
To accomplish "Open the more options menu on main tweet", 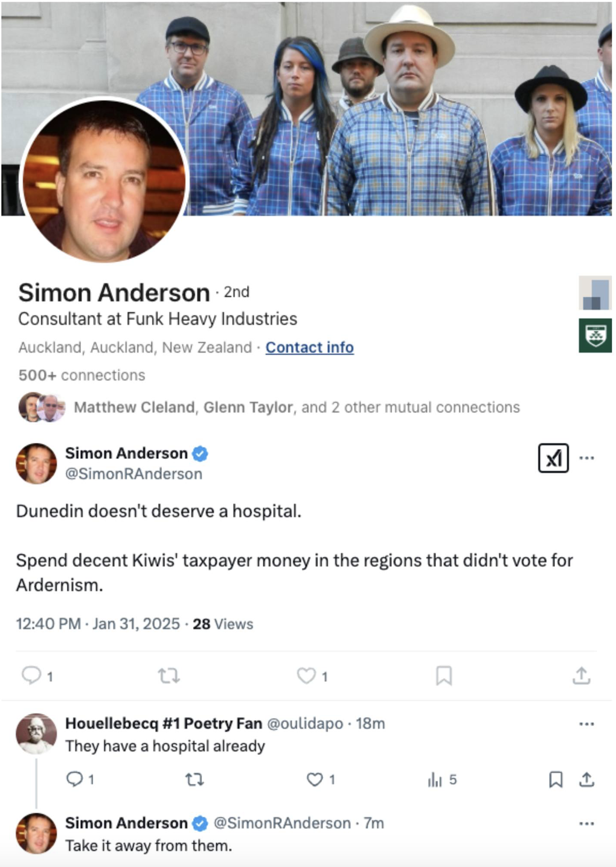I will (586, 458).
